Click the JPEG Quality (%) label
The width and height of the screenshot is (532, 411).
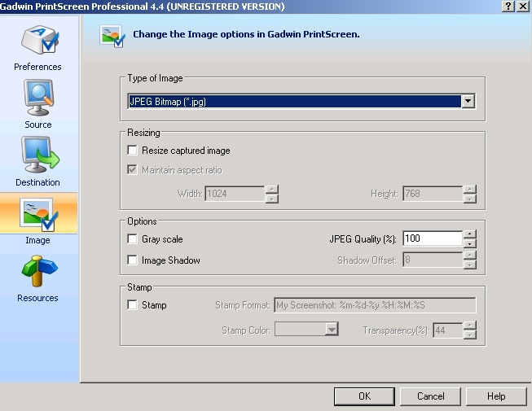coord(363,239)
